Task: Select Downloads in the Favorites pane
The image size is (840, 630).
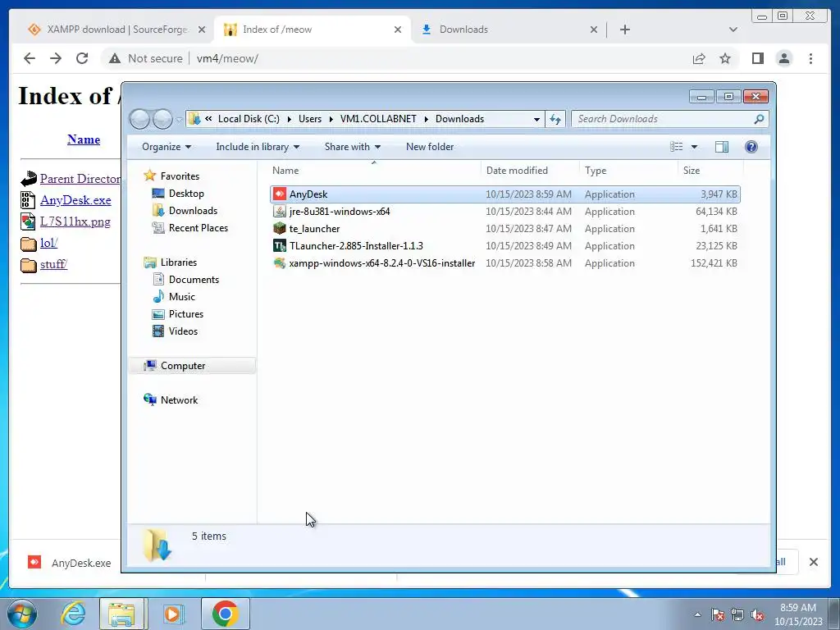Action: click(193, 211)
